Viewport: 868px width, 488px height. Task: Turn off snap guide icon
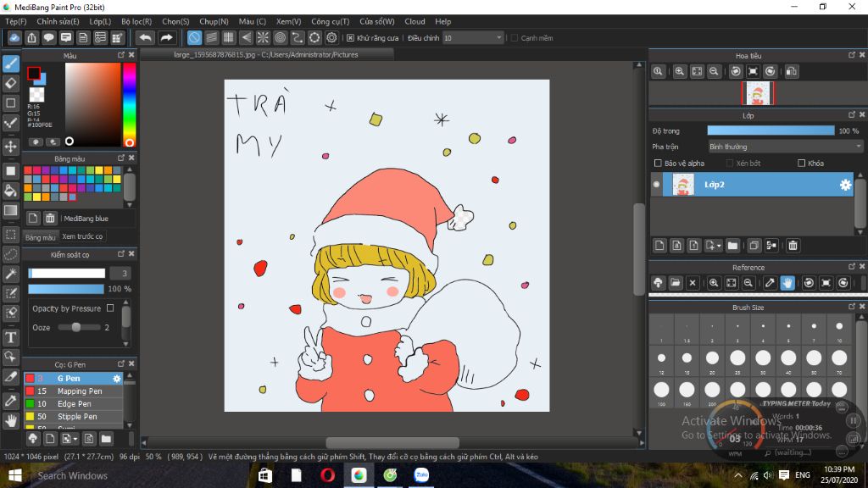pos(194,37)
